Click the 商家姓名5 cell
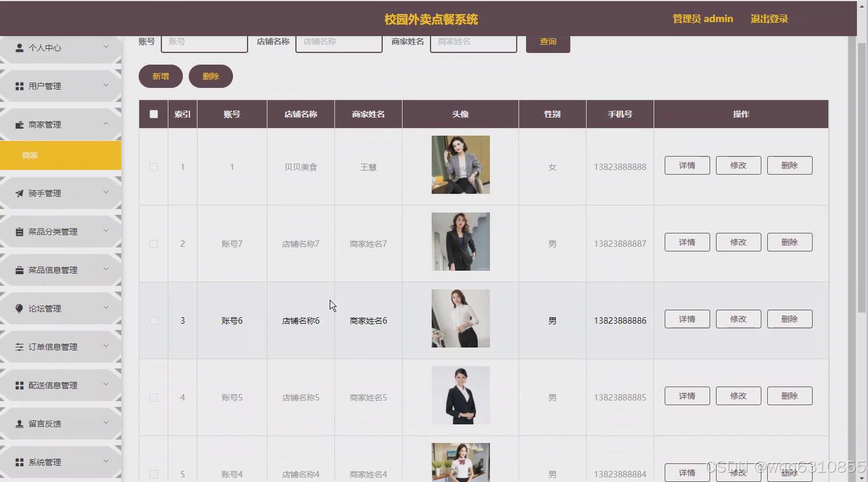Viewport: 868px width, 482px height. [368, 398]
